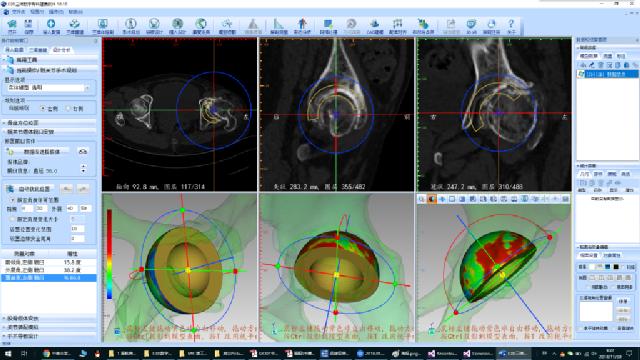
Task: Click the house Open icon in the main toolbar
Action: pyautogui.click(x=12, y=26)
